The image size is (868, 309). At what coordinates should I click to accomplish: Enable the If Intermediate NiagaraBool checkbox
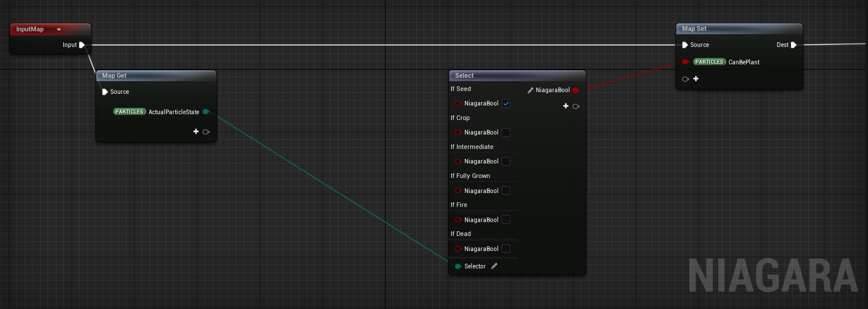[x=506, y=162]
